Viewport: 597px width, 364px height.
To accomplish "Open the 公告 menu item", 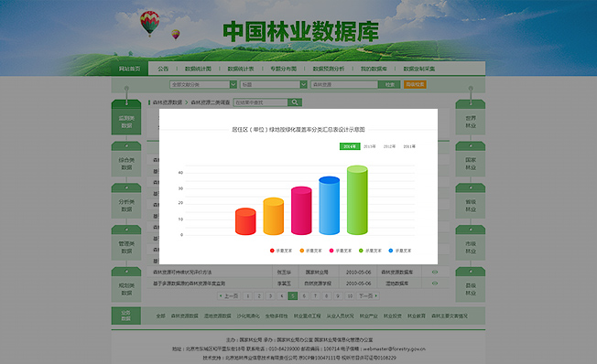I will tap(163, 69).
